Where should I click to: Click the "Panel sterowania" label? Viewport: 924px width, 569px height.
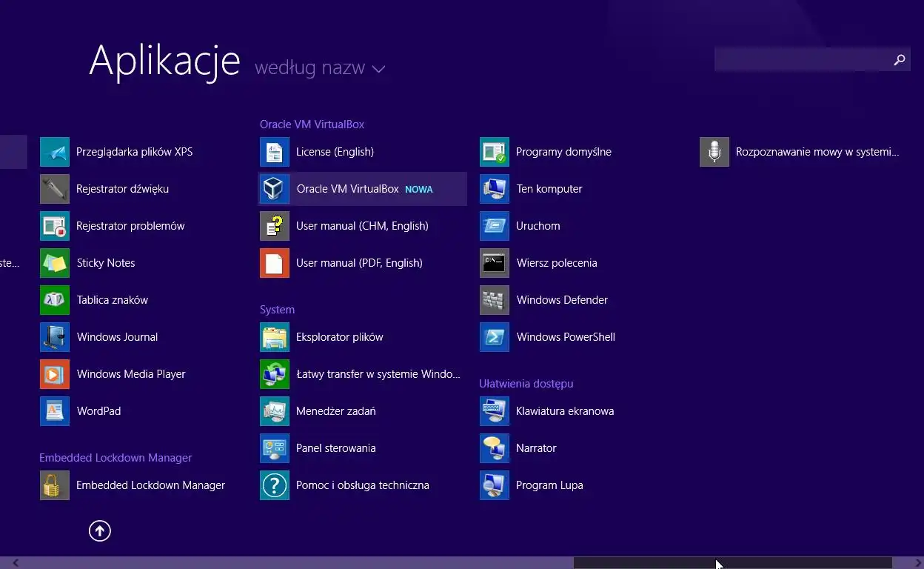click(336, 448)
